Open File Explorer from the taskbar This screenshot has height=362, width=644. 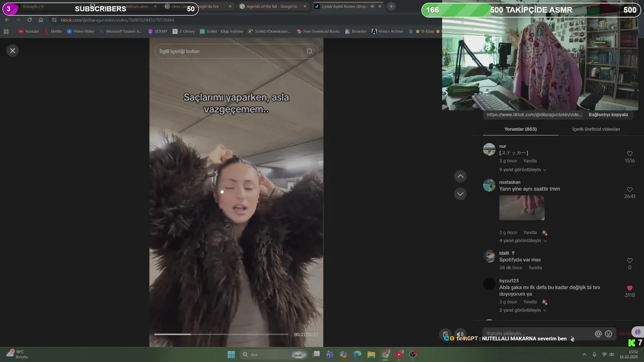371,354
